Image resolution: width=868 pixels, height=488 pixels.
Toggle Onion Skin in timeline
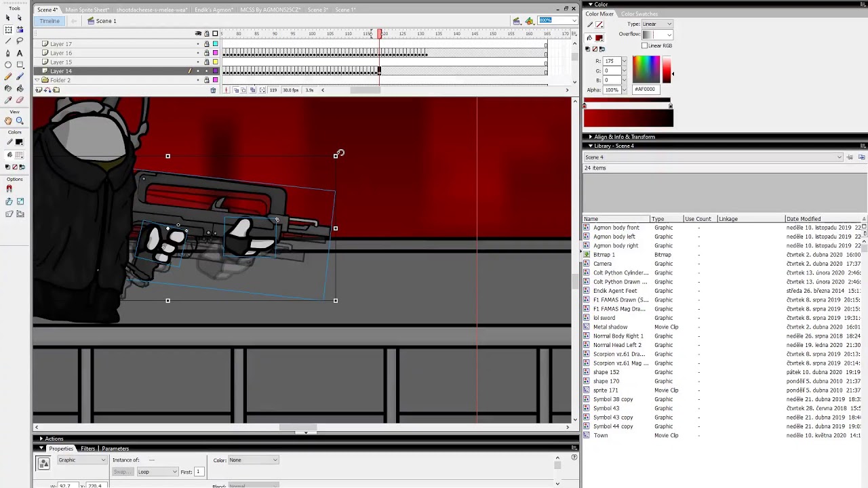[235, 90]
